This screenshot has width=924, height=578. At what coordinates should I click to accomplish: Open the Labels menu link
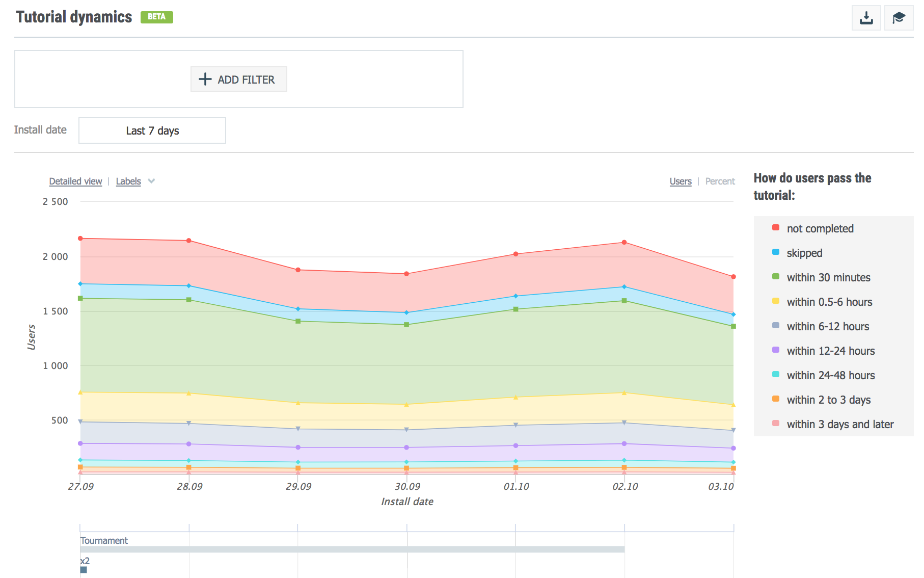[x=128, y=181]
